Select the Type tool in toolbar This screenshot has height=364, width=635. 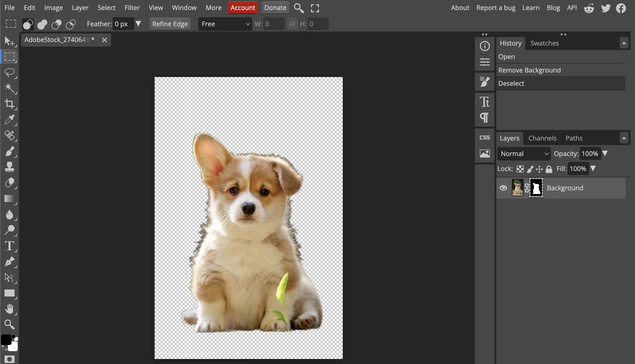(x=10, y=246)
